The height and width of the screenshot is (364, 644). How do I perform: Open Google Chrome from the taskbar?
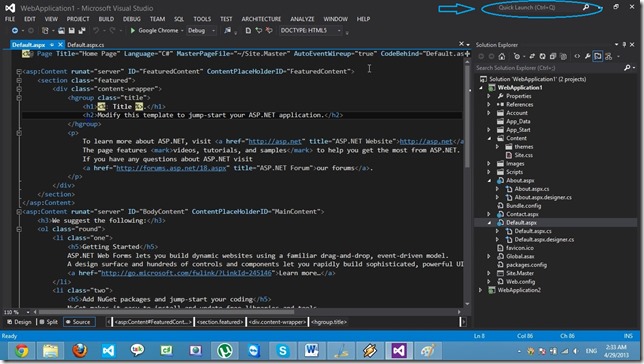(22, 351)
